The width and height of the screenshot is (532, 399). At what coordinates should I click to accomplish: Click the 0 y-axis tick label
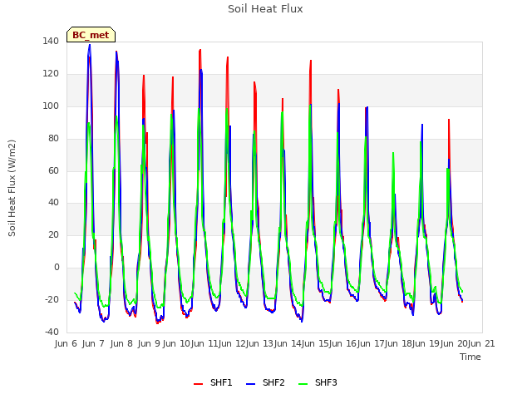pos(57,268)
